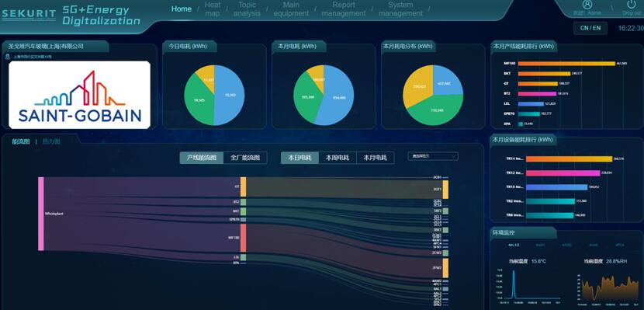Open the Heat map tab

pos(213,9)
